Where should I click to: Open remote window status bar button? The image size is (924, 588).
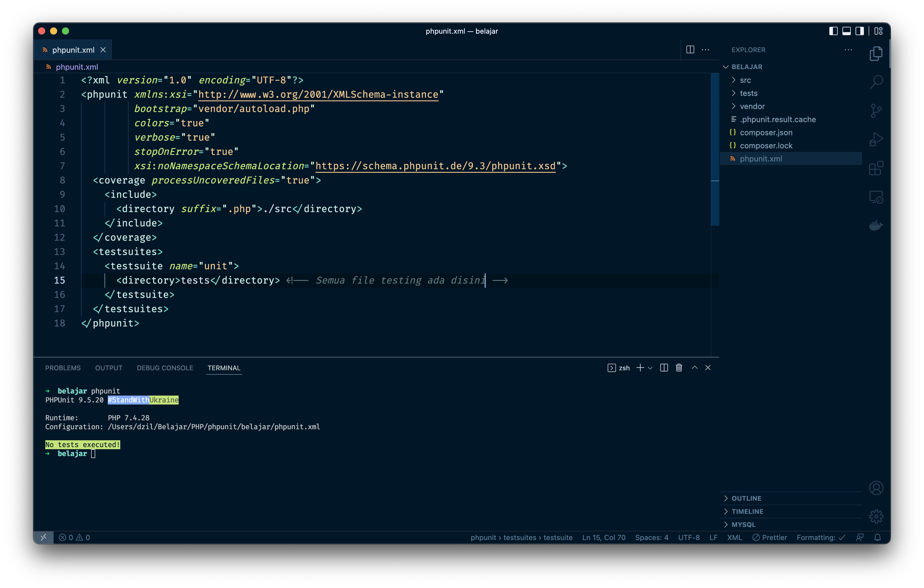pyautogui.click(x=43, y=537)
